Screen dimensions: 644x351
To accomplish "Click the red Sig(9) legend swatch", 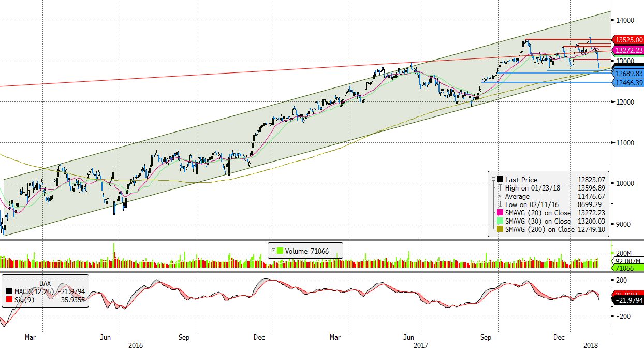I will (x=10, y=299).
